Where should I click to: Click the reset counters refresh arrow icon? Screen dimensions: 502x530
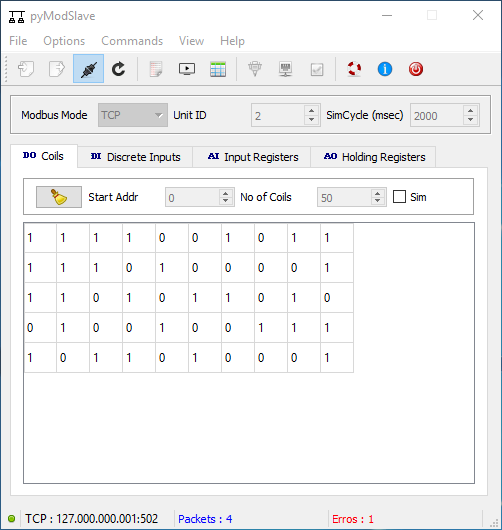tap(119, 69)
